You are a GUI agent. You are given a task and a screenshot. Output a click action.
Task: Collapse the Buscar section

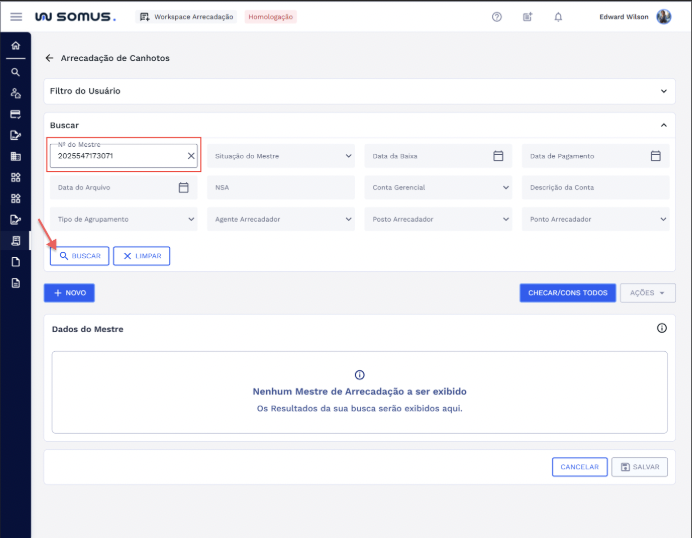click(x=663, y=125)
